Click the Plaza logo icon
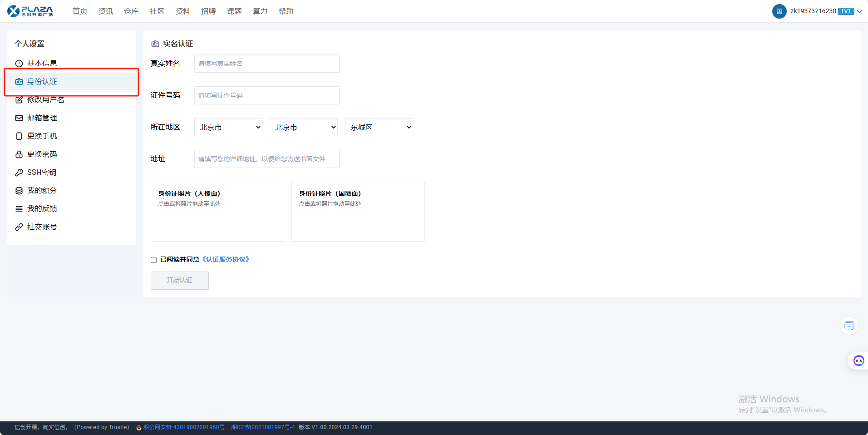The height and width of the screenshot is (435, 868). tap(14, 11)
